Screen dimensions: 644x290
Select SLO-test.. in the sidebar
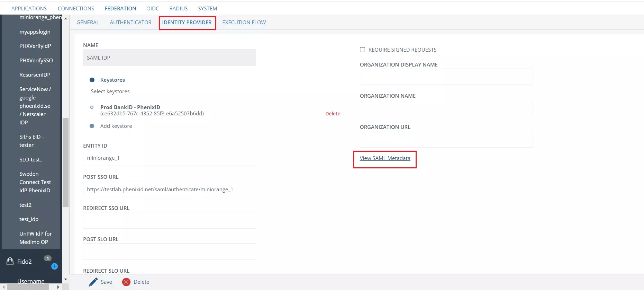[x=31, y=160]
